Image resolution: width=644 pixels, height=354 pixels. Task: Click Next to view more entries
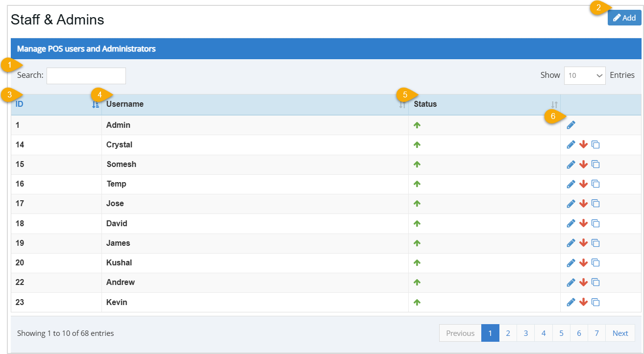click(x=620, y=333)
